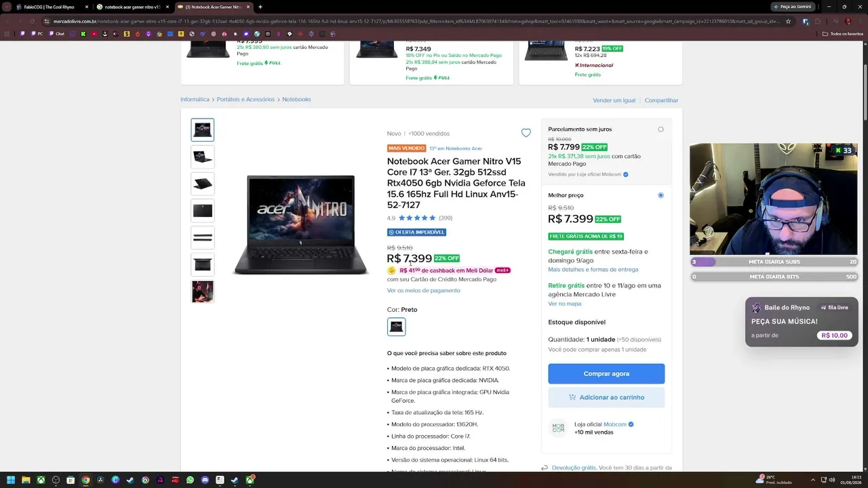The width and height of the screenshot is (868, 488).
Task: Select Parcelamento sem juros payment option
Action: pos(660,129)
